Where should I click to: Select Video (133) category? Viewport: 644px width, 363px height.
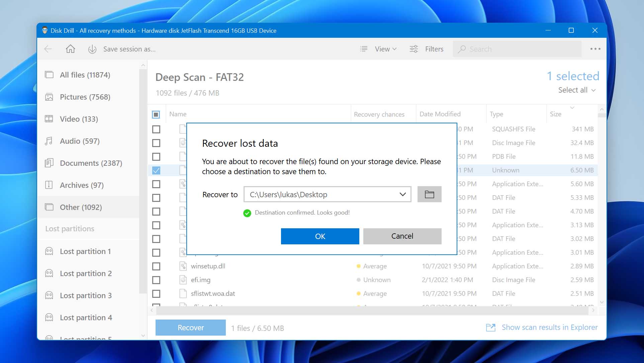click(x=88, y=119)
